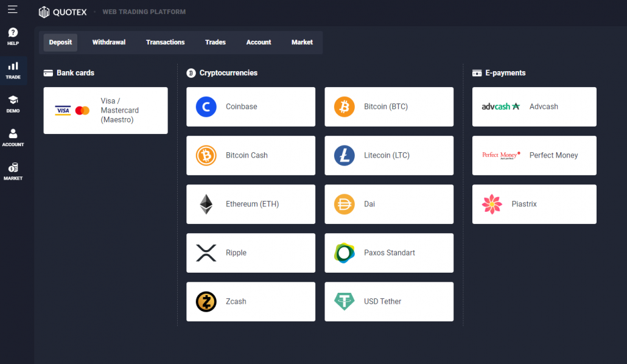Click the Bank cards section icon
The width and height of the screenshot is (627, 364).
tap(48, 73)
